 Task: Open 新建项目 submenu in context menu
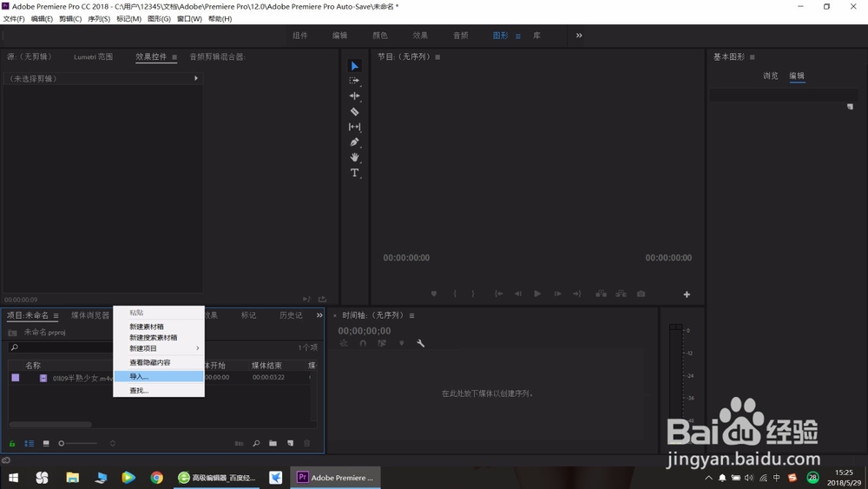(159, 348)
